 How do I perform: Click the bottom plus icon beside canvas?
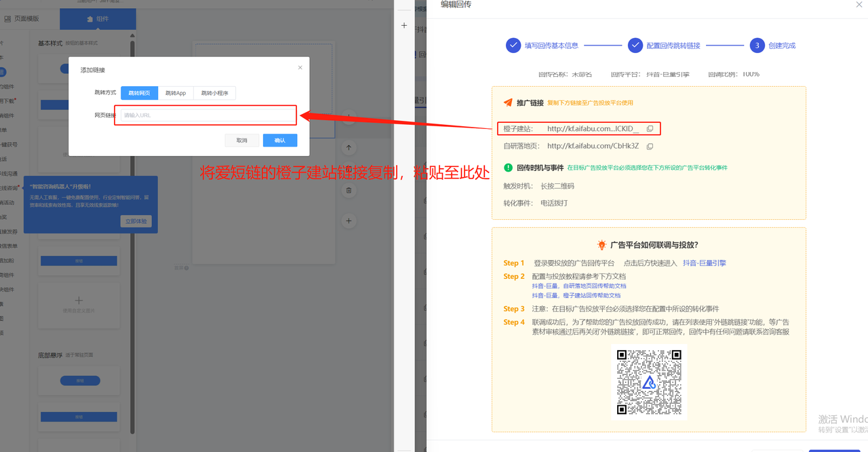coord(349,221)
